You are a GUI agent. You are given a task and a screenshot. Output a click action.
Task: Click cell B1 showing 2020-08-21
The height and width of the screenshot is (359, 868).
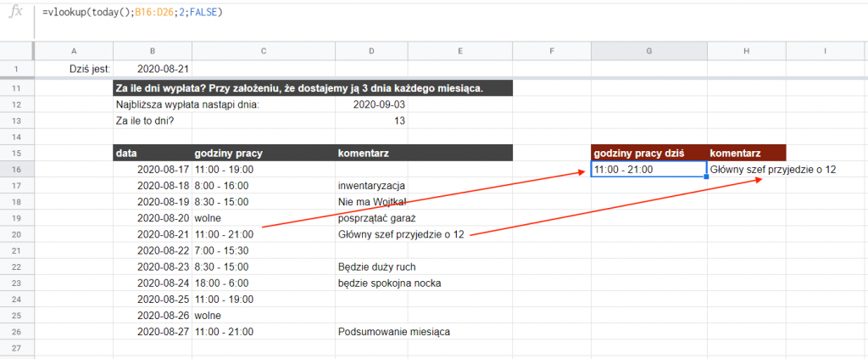[x=153, y=69]
